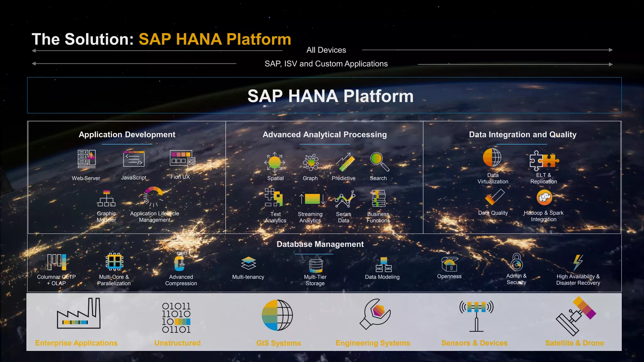
Task: Click the Multi-Core & Parallelization chip icon
Action: 114,261
